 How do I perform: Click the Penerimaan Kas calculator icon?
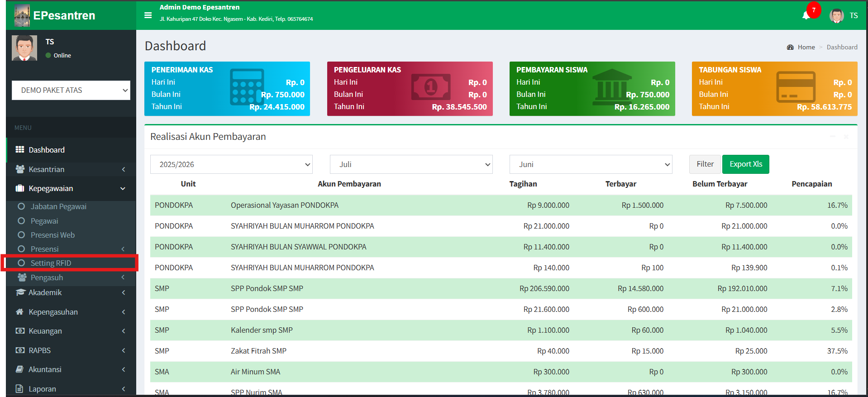(247, 87)
